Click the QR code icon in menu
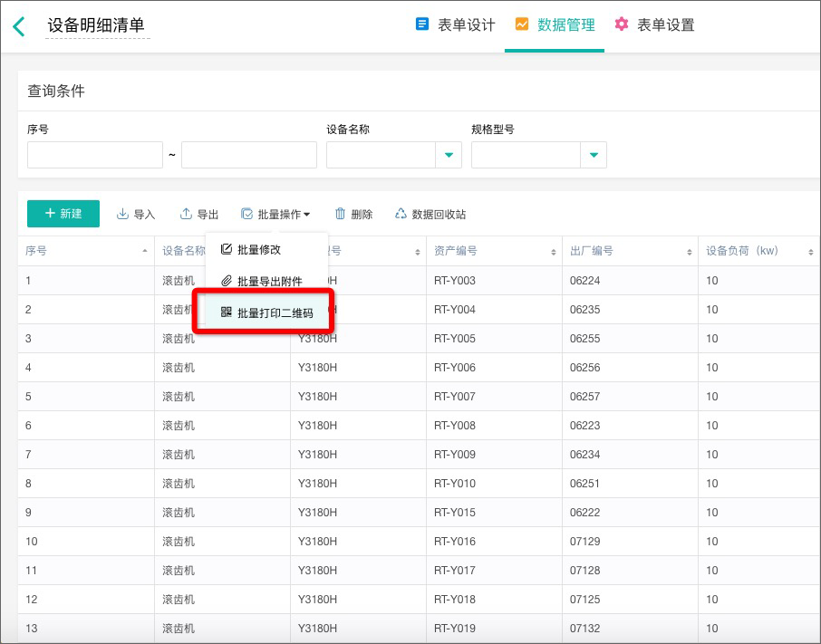 pos(227,312)
